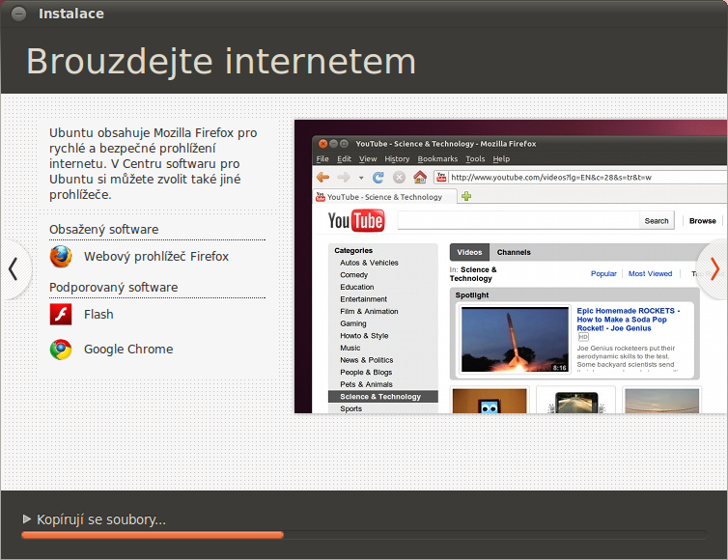Open the Edit menu in Firefox screenshot

pyautogui.click(x=344, y=158)
